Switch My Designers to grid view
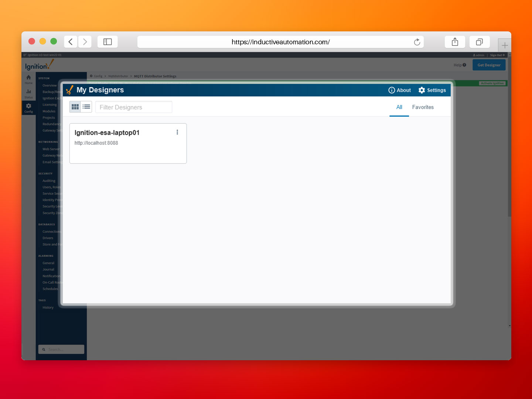 point(75,107)
